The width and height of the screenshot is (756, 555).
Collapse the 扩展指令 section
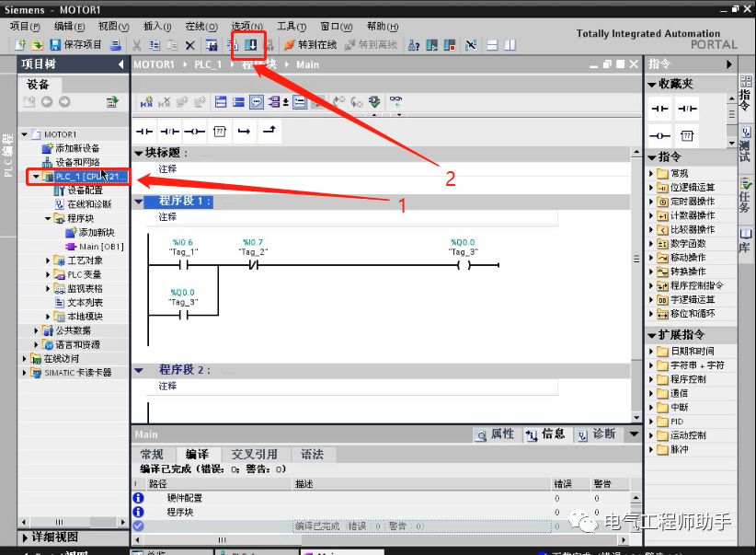click(652, 335)
